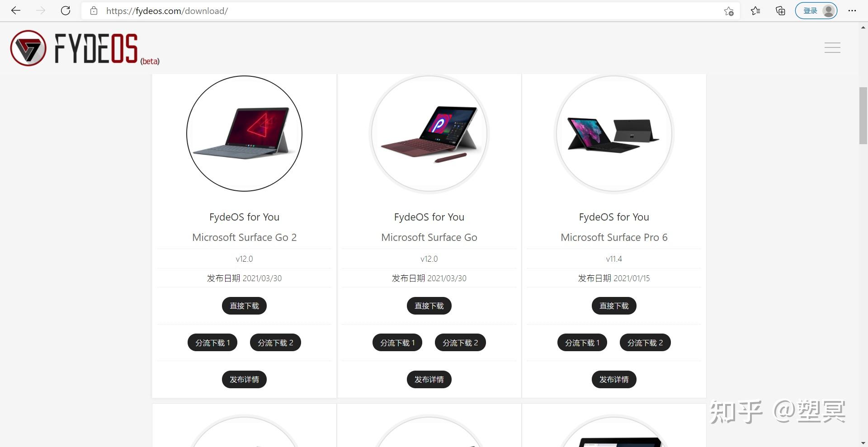Open browser settings ellipsis menu

click(x=852, y=11)
